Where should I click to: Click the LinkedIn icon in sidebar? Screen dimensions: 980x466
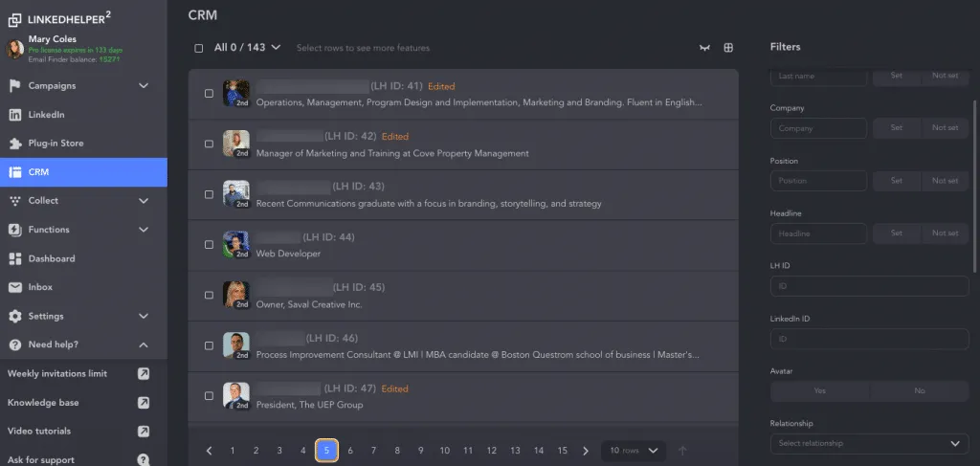click(15, 115)
